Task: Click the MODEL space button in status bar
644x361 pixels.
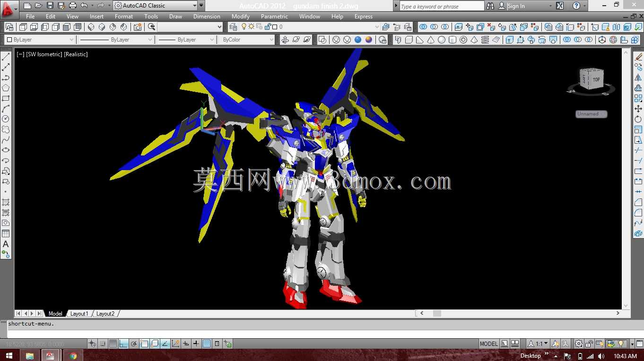Action: click(x=489, y=344)
